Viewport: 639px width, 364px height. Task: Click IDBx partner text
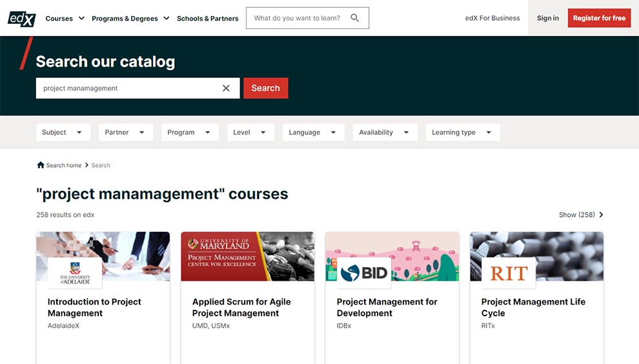click(344, 326)
